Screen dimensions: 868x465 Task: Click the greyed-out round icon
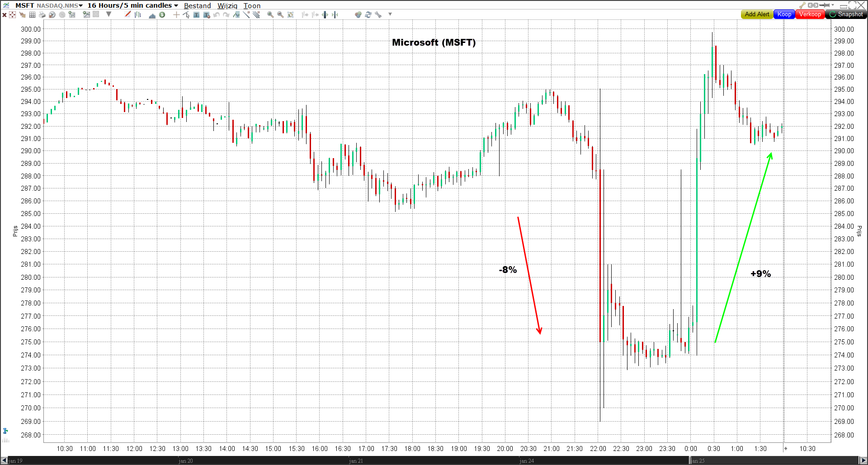pyautogui.click(x=62, y=14)
